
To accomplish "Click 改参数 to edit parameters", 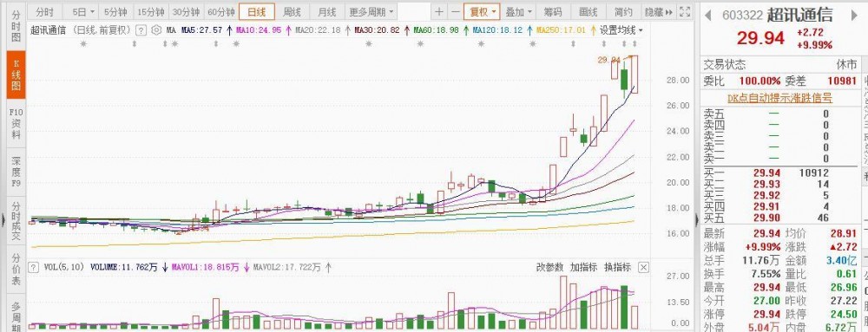I will coord(549,267).
